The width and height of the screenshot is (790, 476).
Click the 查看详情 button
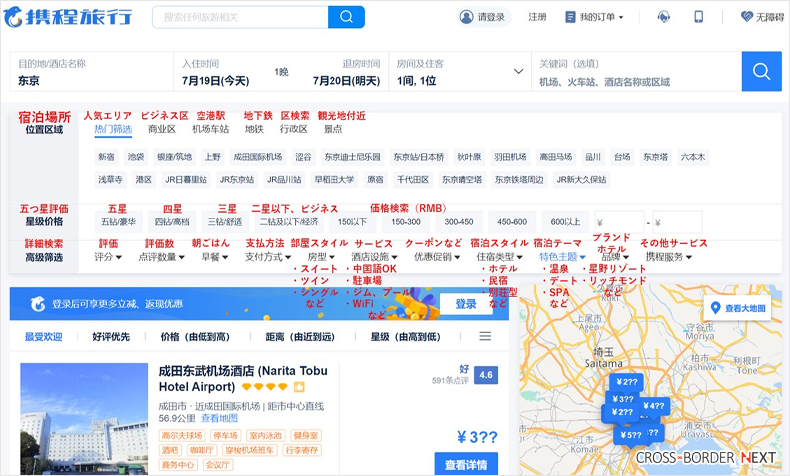466,464
